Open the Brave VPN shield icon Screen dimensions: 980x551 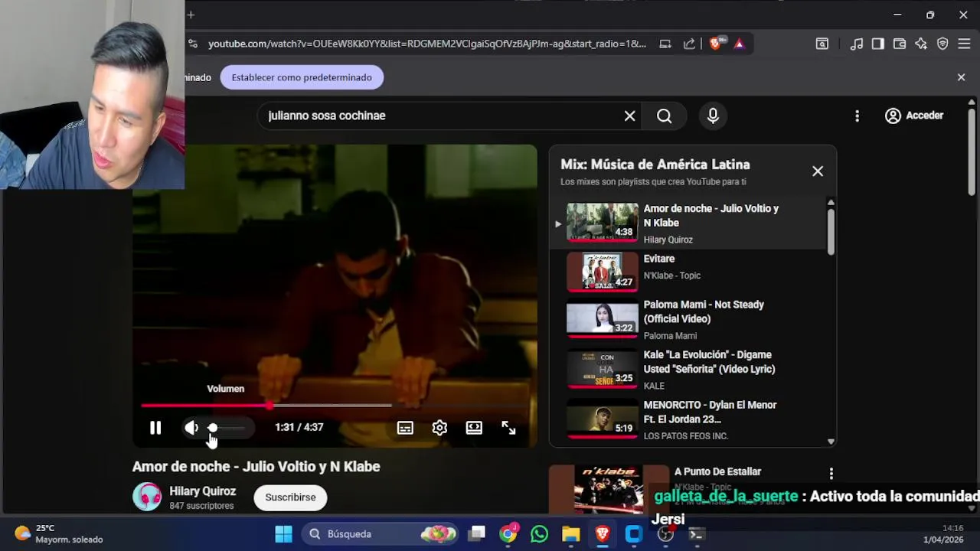pyautogui.click(x=942, y=44)
